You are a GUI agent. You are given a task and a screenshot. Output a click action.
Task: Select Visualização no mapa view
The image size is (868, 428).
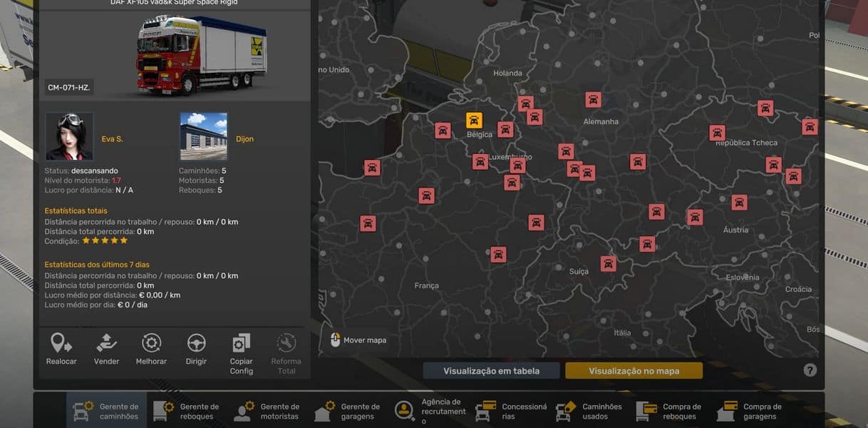(x=634, y=371)
